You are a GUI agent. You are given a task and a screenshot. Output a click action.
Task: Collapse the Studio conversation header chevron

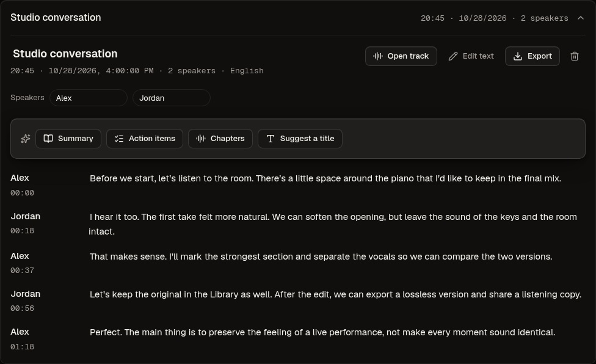coord(580,18)
